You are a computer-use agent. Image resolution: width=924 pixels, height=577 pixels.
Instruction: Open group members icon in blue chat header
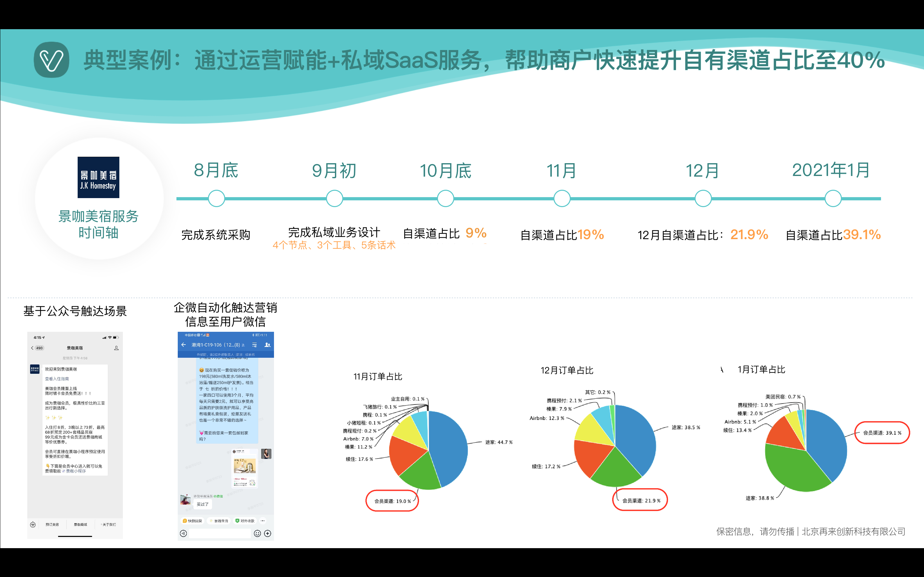point(267,345)
